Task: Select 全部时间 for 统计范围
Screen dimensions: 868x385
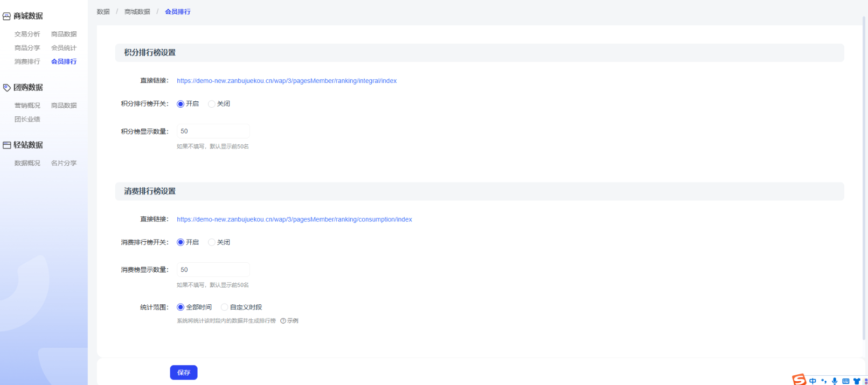Action: (180, 307)
